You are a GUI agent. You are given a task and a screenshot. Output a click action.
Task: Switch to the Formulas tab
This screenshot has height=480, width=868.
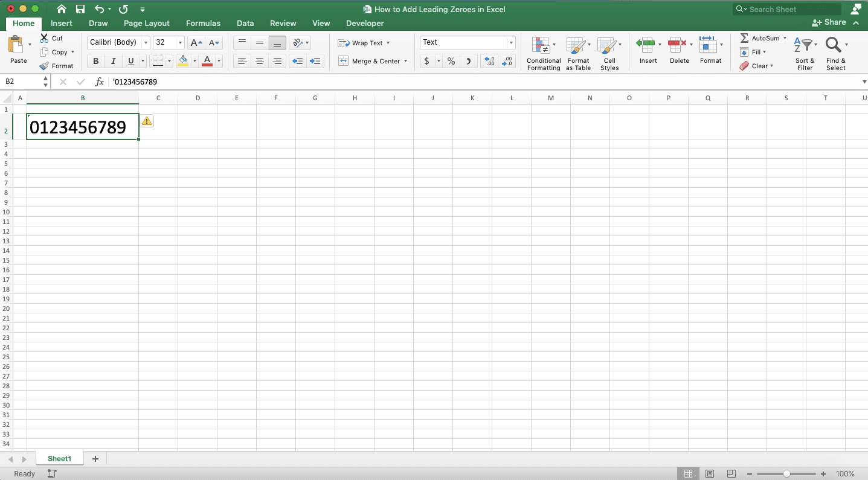(x=203, y=24)
